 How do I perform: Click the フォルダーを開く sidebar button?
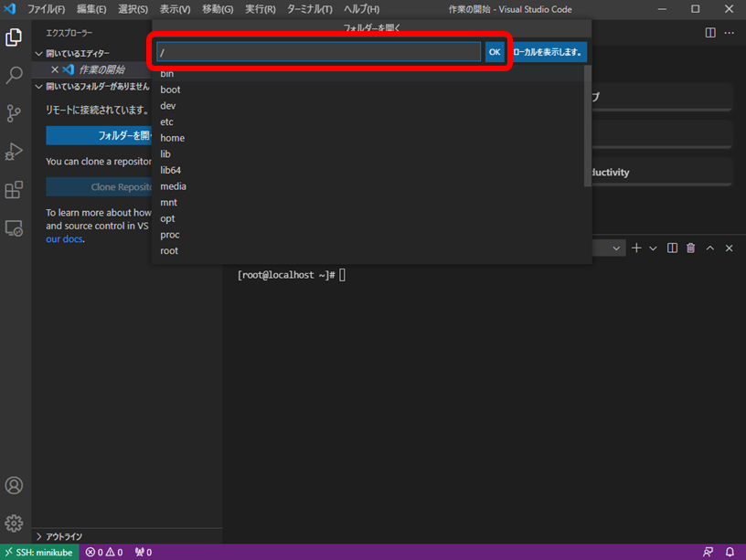coord(99,135)
